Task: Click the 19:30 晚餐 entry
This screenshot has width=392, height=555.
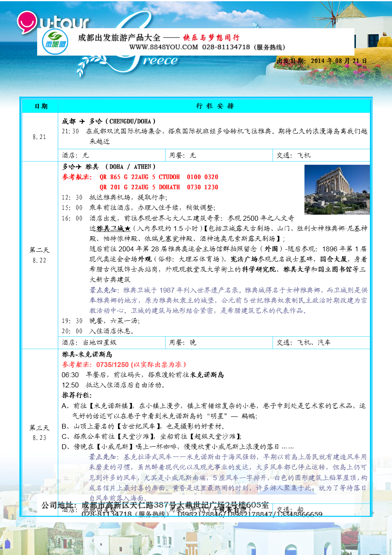Action: point(102,321)
